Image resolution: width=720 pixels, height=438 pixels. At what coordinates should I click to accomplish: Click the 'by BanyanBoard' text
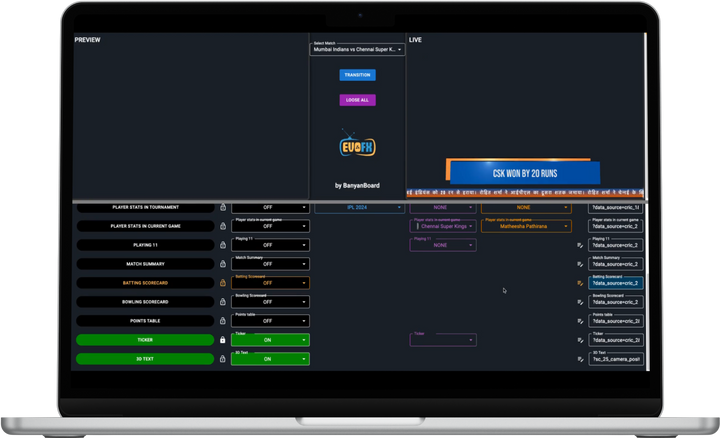[x=357, y=185]
